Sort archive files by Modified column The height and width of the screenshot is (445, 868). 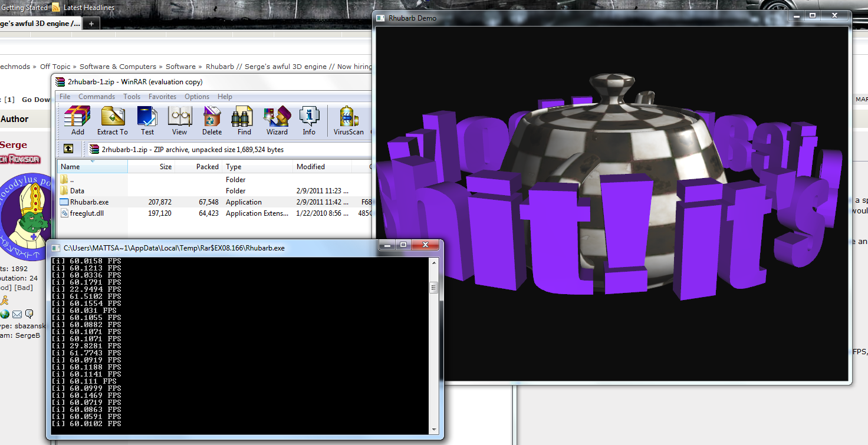[323, 167]
